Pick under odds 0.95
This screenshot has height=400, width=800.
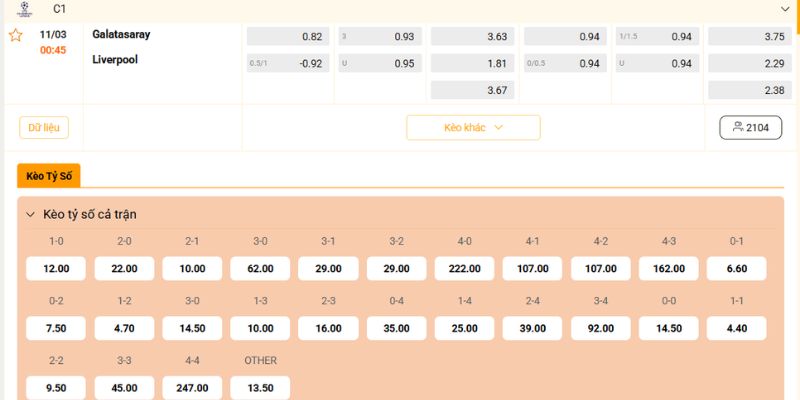(x=380, y=63)
